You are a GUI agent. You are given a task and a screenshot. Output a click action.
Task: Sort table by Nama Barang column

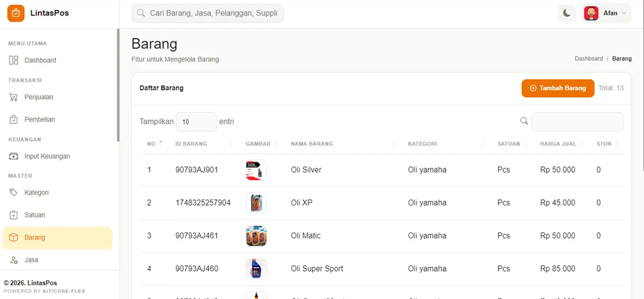click(312, 144)
